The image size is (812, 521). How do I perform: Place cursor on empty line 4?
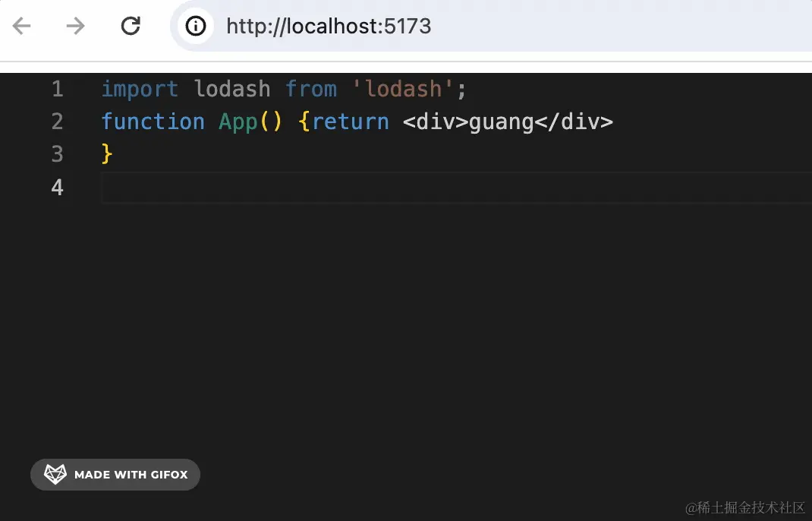point(456,188)
